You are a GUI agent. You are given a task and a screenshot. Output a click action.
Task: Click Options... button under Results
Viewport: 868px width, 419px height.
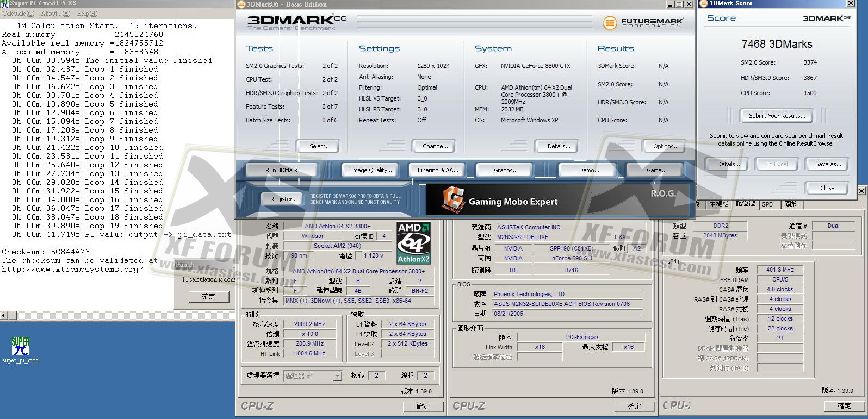[665, 146]
